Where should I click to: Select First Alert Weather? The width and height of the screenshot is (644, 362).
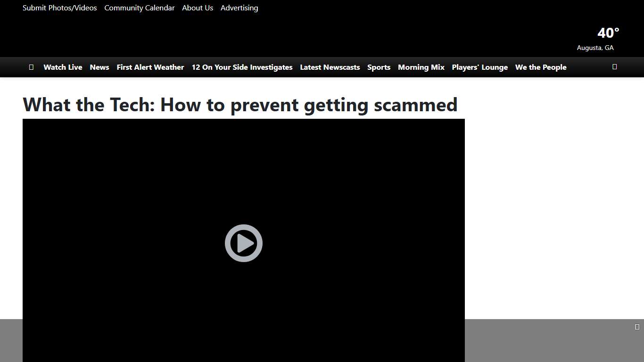pyautogui.click(x=150, y=67)
